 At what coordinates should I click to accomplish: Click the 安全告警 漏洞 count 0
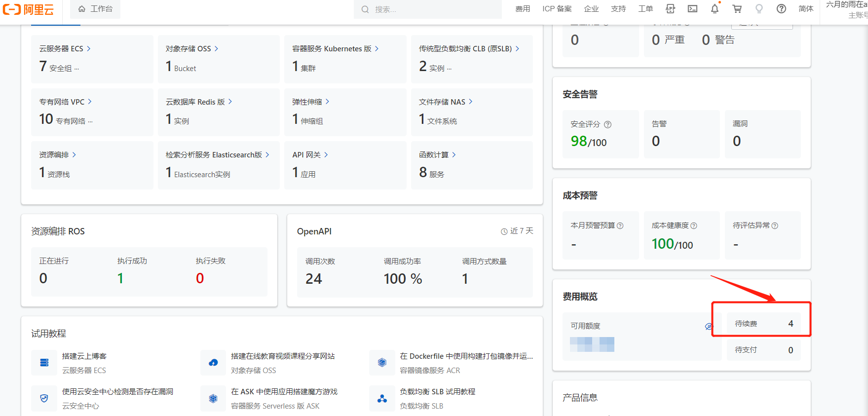(737, 141)
